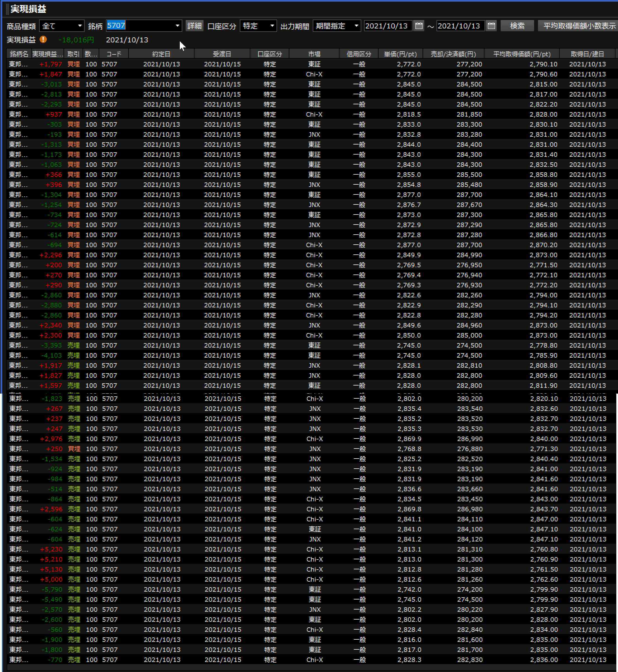This screenshot has width=618, height=672.
Task: Open the 銘柄 code dropdown list
Action: [177, 26]
